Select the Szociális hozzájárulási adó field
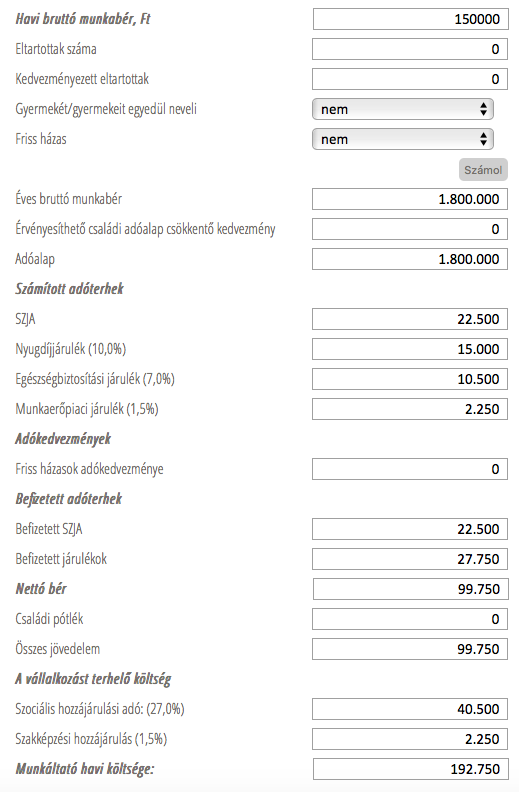Image resolution: width=519 pixels, height=792 pixels. pos(409,709)
